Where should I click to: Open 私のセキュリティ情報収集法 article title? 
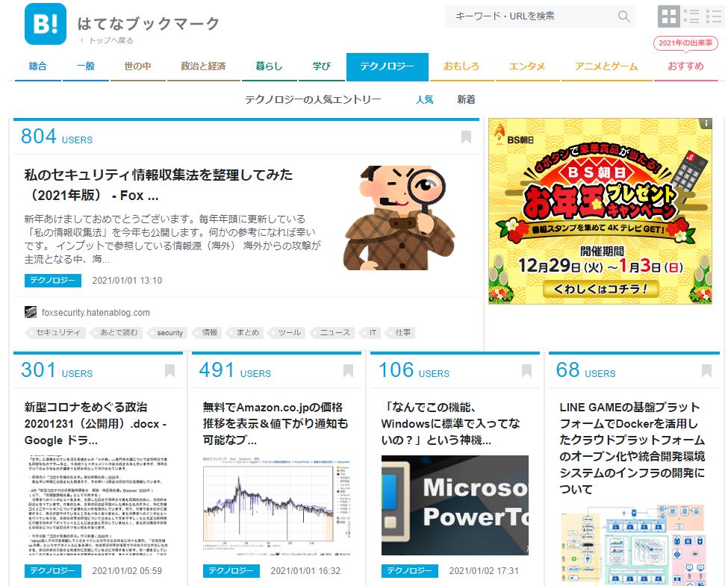158,185
